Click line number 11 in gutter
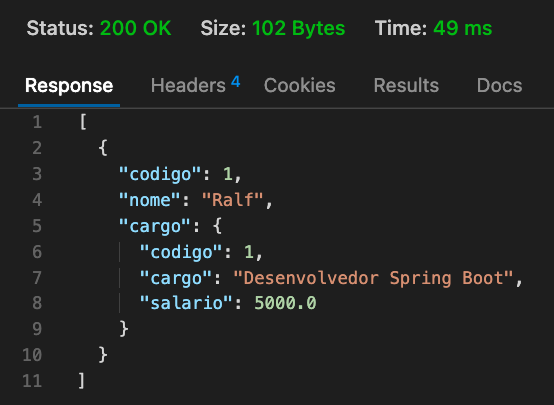 point(32,381)
